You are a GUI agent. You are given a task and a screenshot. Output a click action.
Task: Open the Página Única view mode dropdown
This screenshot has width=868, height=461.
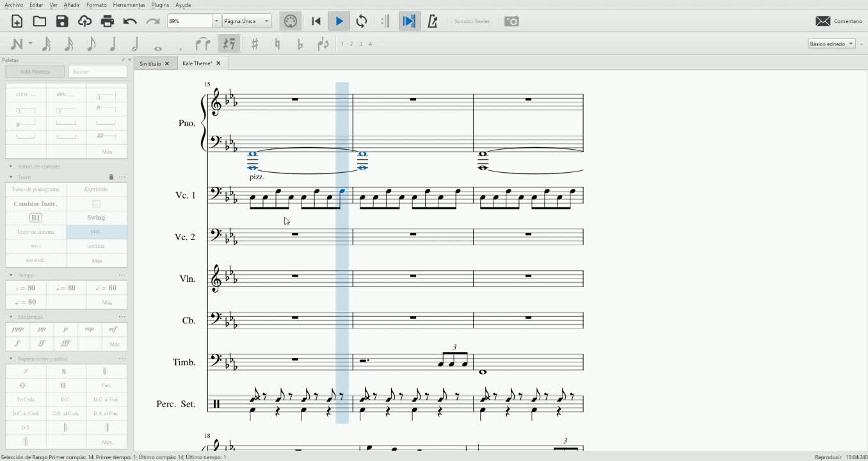(x=247, y=21)
